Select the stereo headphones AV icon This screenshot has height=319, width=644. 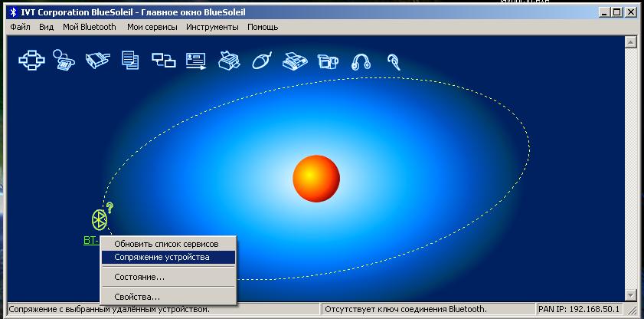361,61
